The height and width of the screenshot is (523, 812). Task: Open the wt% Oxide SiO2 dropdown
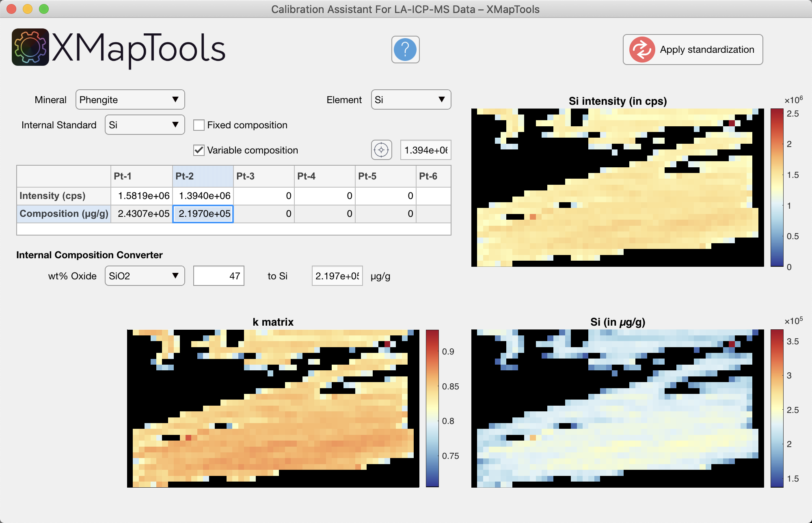point(145,276)
